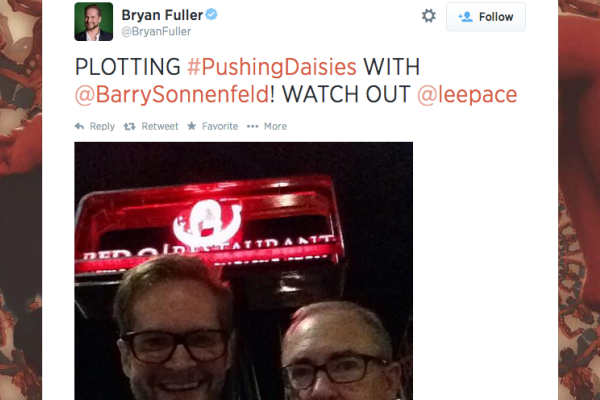
Task: Open the @leepace profile mention
Action: tap(467, 95)
